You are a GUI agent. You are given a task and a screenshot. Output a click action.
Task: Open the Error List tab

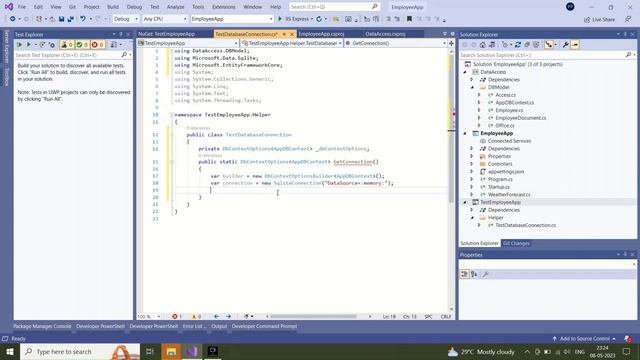pyautogui.click(x=194, y=326)
